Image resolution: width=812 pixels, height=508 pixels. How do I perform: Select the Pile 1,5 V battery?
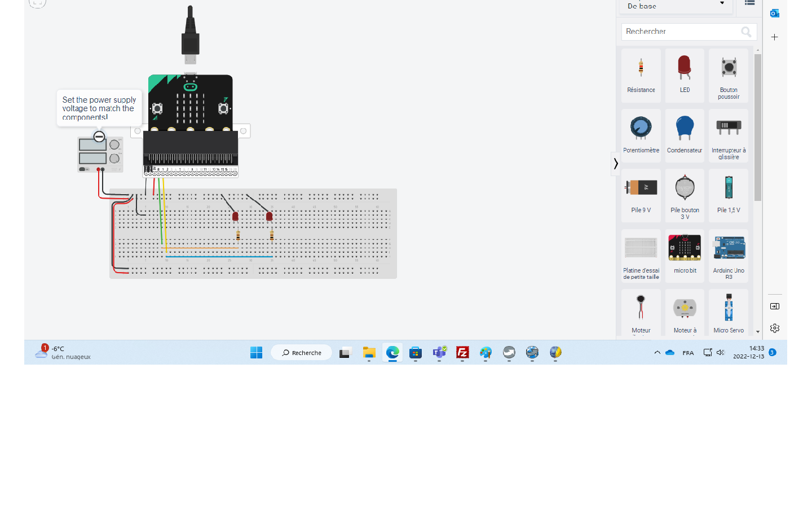[729, 195]
